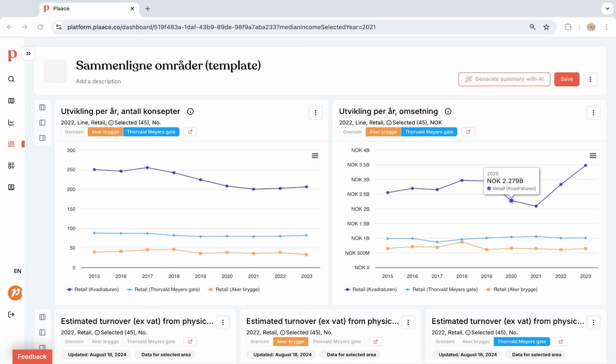Screen dimensions: 616x364
Task: Open the contact card sidebar icon
Action: pos(12,187)
